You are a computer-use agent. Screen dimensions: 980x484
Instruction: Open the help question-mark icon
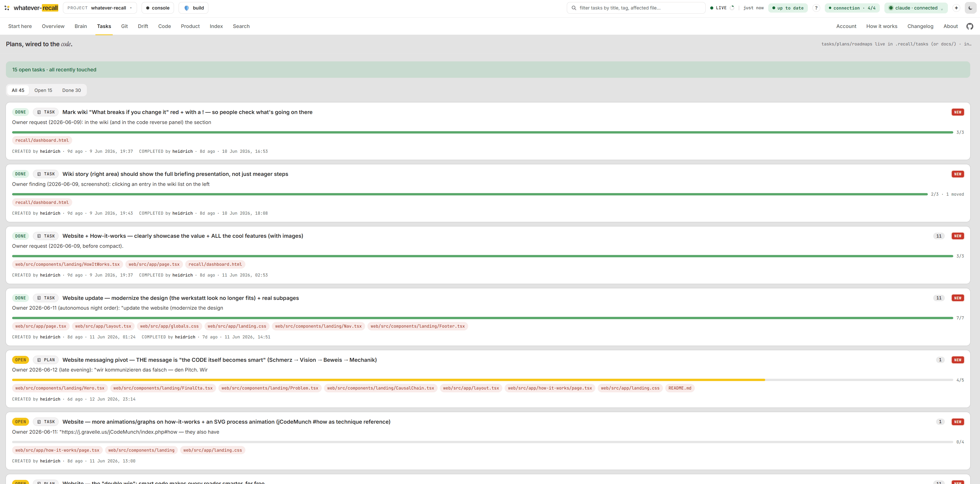tap(816, 8)
